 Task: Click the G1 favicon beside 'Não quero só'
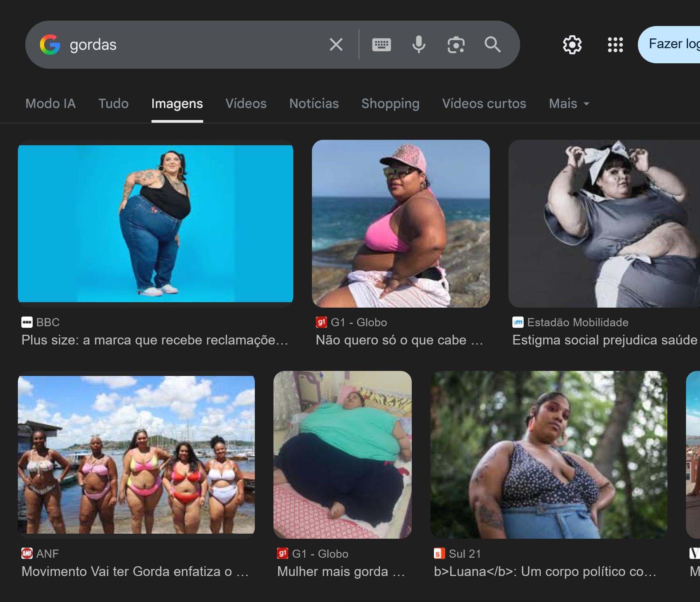click(x=321, y=322)
